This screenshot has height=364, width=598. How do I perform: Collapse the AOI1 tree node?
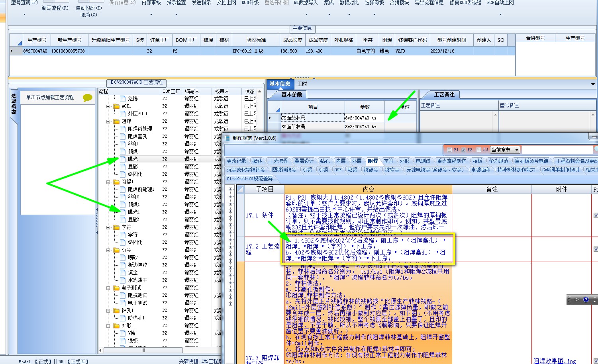coord(108,106)
